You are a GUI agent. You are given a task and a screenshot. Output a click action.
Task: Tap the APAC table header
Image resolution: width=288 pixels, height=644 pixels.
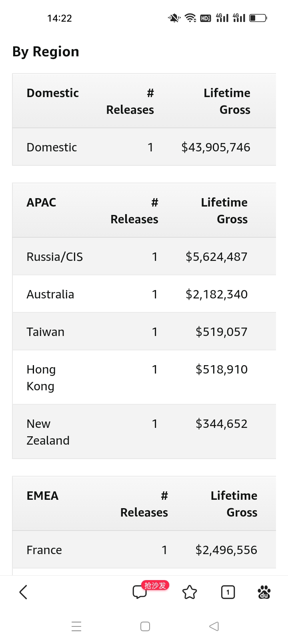[42, 202]
